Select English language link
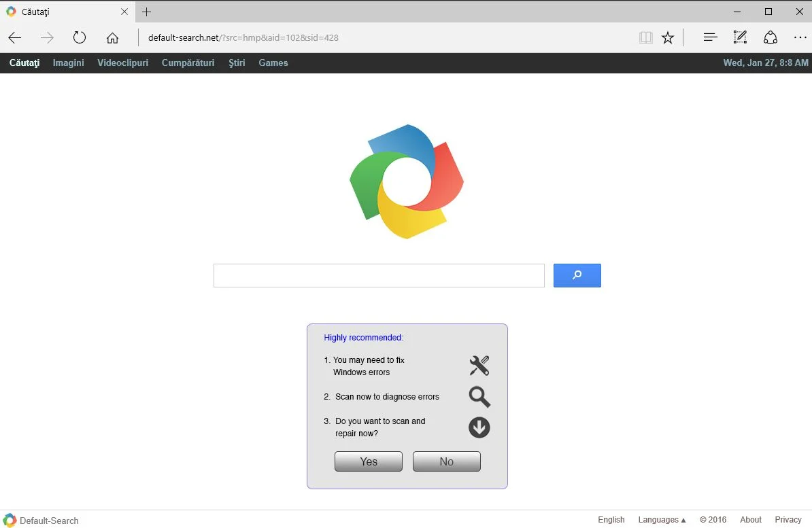 pyautogui.click(x=611, y=520)
